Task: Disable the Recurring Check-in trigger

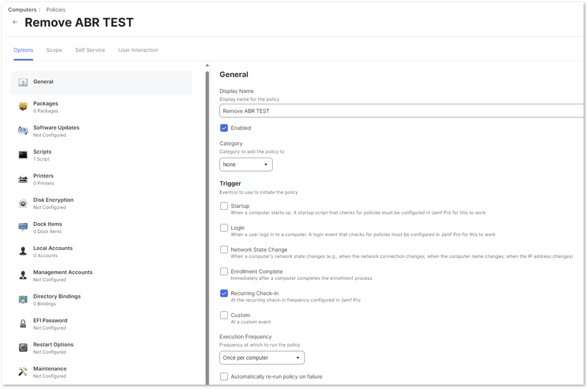Action: tap(224, 293)
